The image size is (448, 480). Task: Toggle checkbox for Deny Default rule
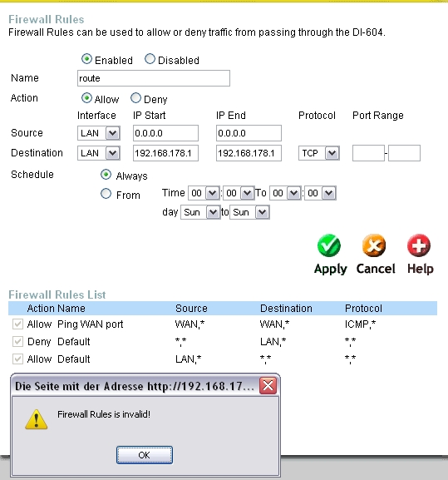coord(17,341)
